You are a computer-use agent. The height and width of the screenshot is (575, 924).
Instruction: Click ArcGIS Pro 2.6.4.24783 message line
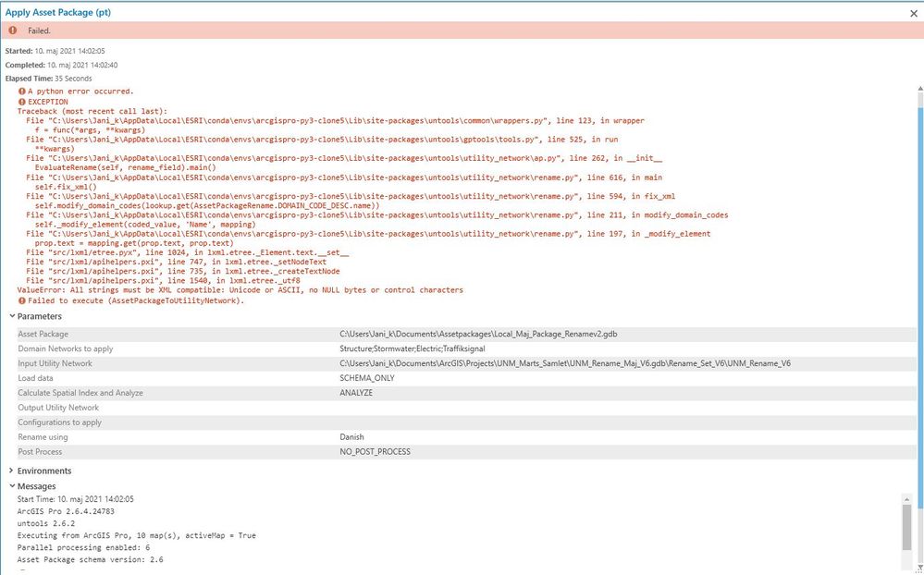pos(66,511)
